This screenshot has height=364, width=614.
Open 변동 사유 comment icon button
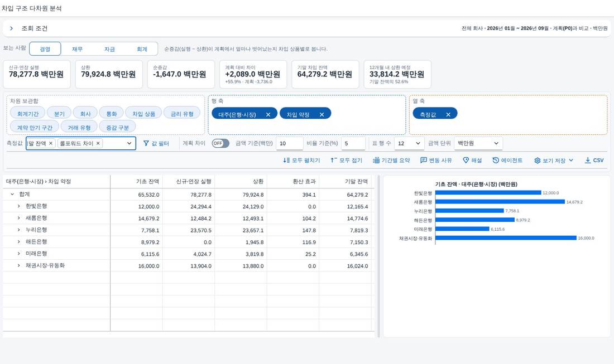436,161
